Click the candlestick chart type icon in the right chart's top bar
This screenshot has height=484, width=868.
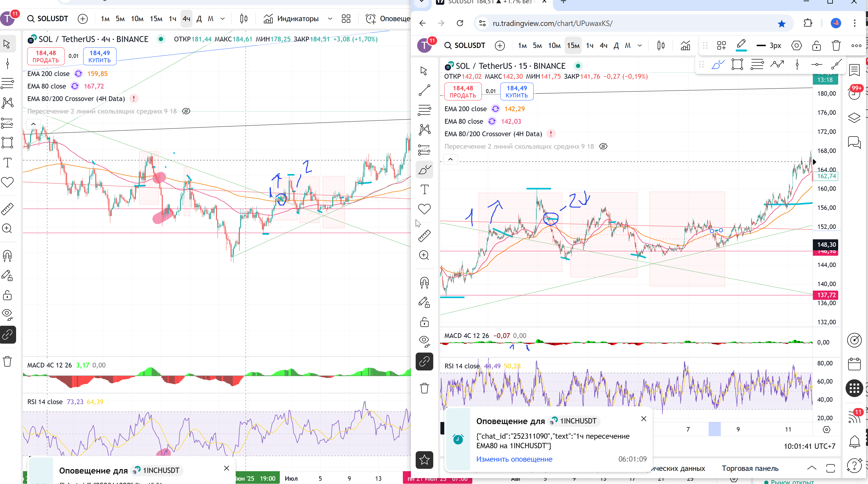pyautogui.click(x=661, y=46)
